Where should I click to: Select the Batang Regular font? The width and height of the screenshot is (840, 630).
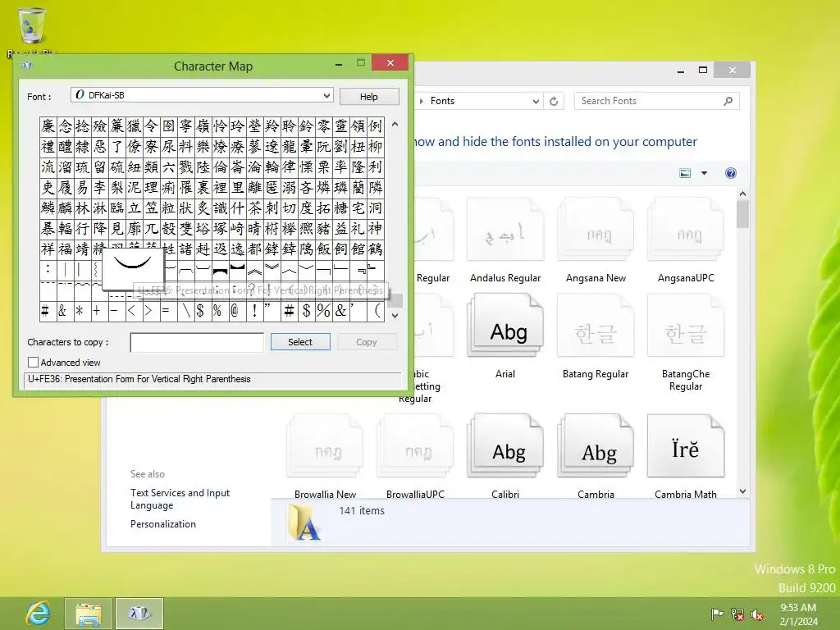pos(596,337)
